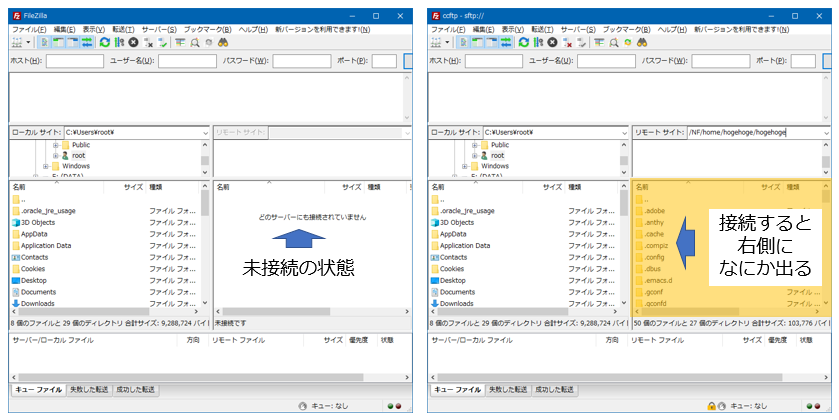This screenshot has width=839, height=420.
Task: Process the transfer queue in FileZilla window
Action: 119,42
